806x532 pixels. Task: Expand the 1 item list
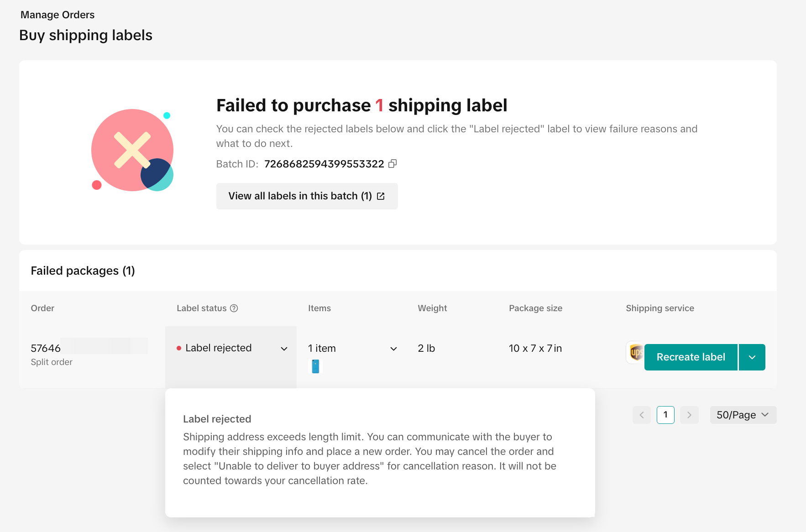[393, 349]
